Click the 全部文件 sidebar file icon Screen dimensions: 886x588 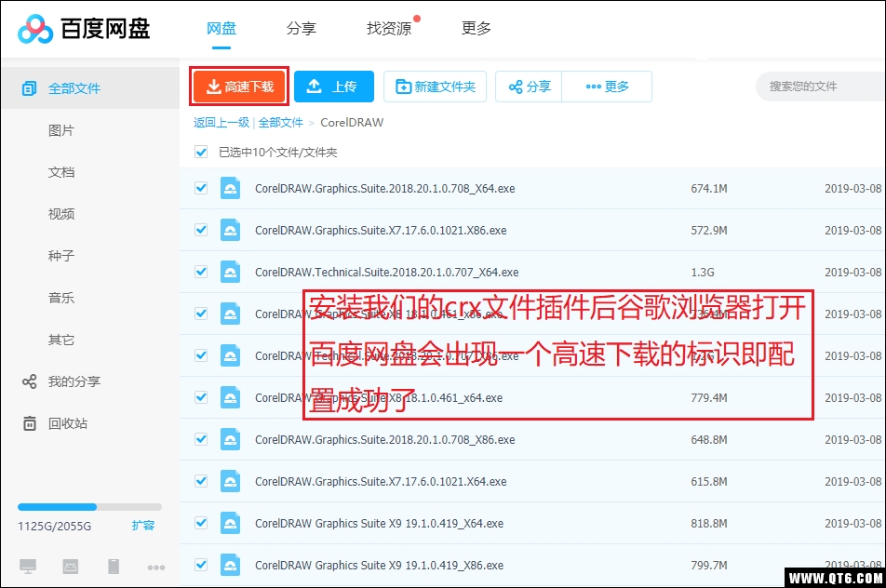point(29,88)
